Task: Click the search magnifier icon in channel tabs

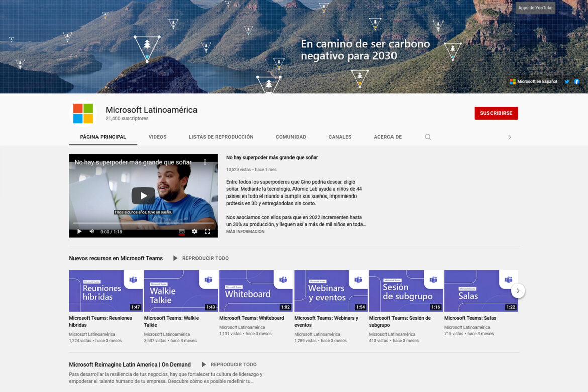Action: coord(428,137)
